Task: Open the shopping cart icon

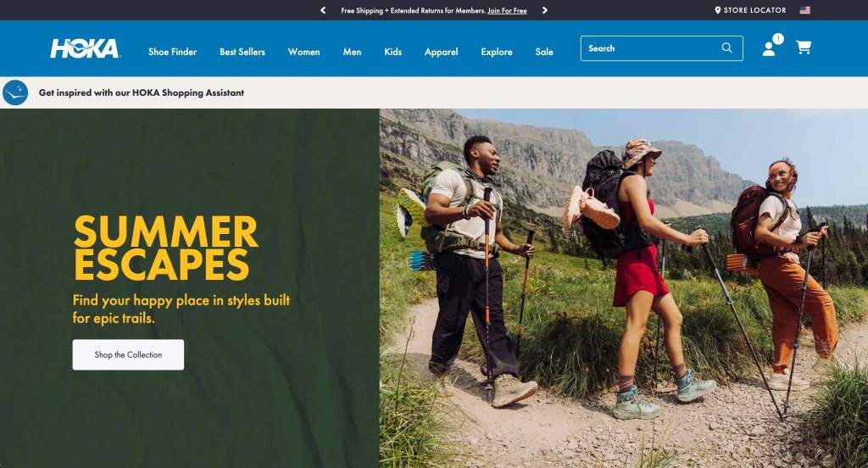Action: pyautogui.click(x=804, y=47)
